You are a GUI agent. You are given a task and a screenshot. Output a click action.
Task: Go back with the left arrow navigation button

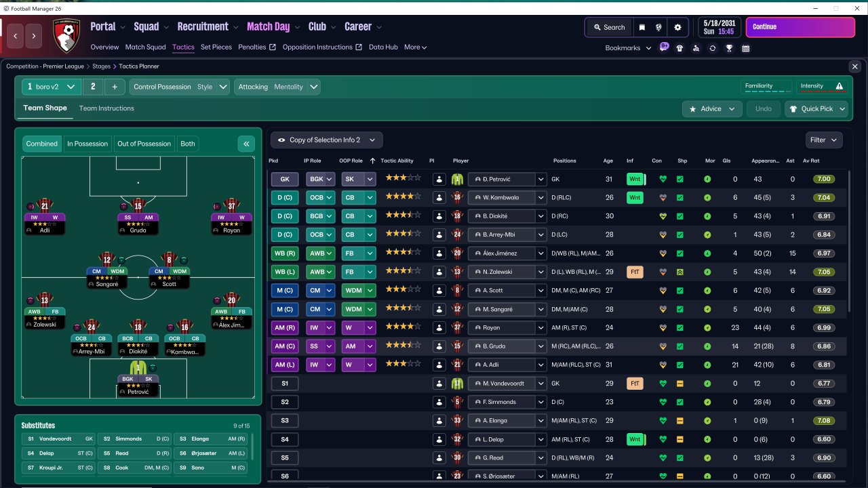pyautogui.click(x=16, y=36)
